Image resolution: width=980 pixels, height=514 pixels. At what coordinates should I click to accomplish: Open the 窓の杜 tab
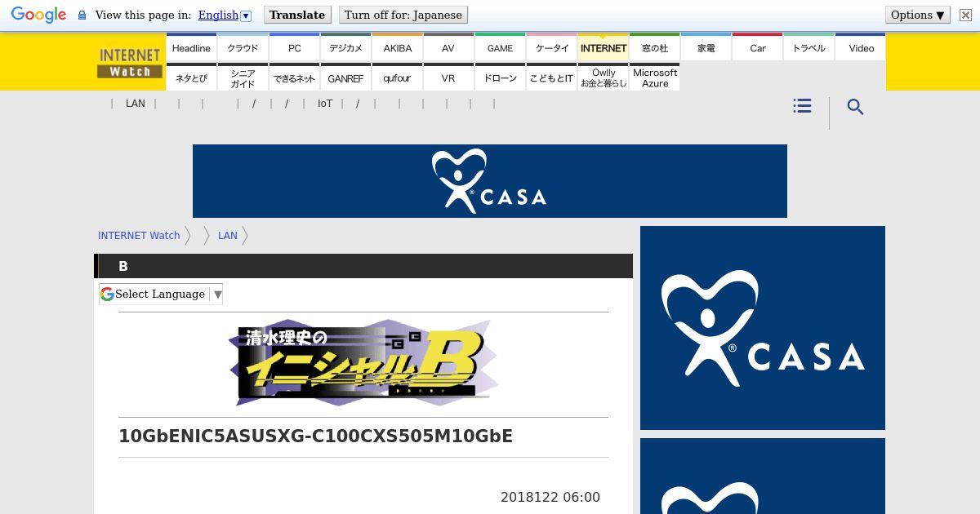pos(655,48)
